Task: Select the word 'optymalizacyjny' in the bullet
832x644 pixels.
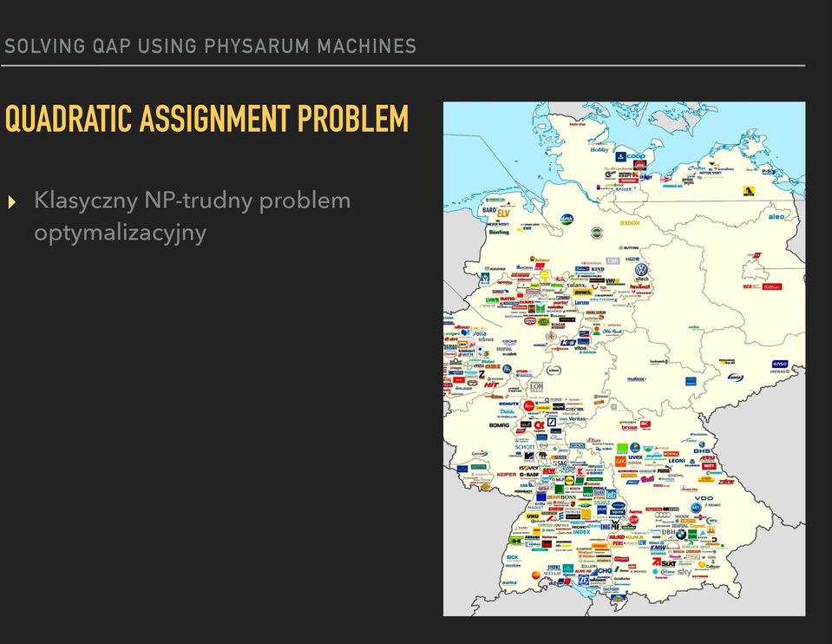Action: [120, 233]
